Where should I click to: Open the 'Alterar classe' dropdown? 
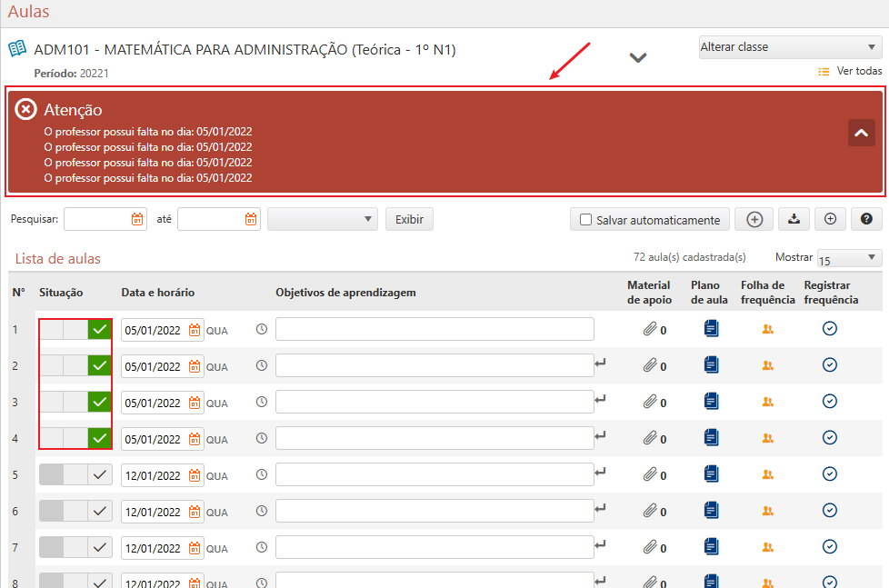(x=790, y=47)
